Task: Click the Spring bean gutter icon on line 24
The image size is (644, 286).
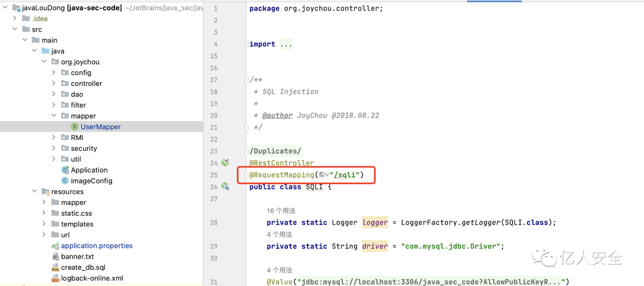Action: tap(225, 163)
